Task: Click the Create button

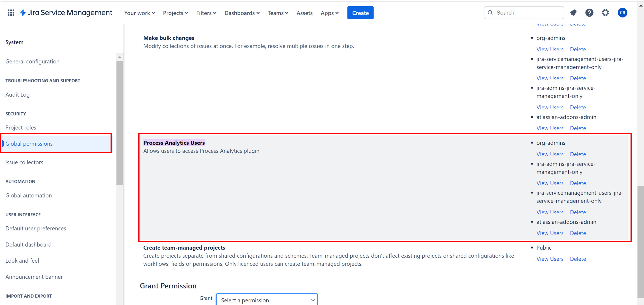Action: [360, 13]
